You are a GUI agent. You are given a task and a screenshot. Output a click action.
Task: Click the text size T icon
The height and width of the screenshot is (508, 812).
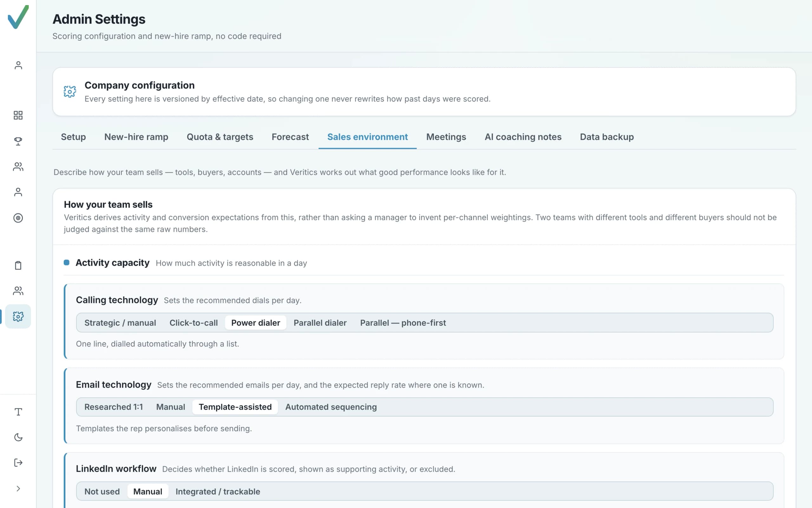18,412
